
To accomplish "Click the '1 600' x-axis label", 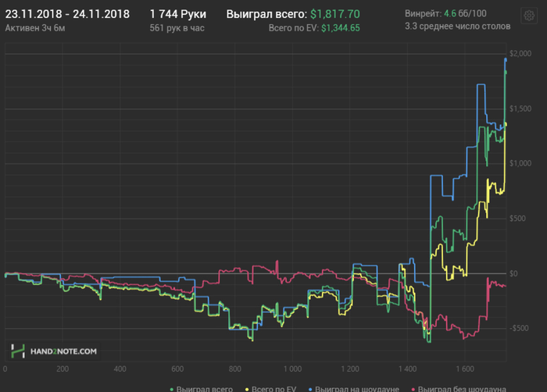I will (465, 369).
